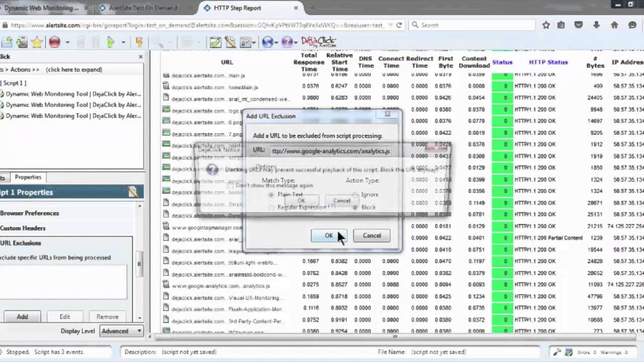Click the lightning bolt toolbar icon
Image resolution: width=644 pixels, height=362 pixels.
(x=139, y=42)
